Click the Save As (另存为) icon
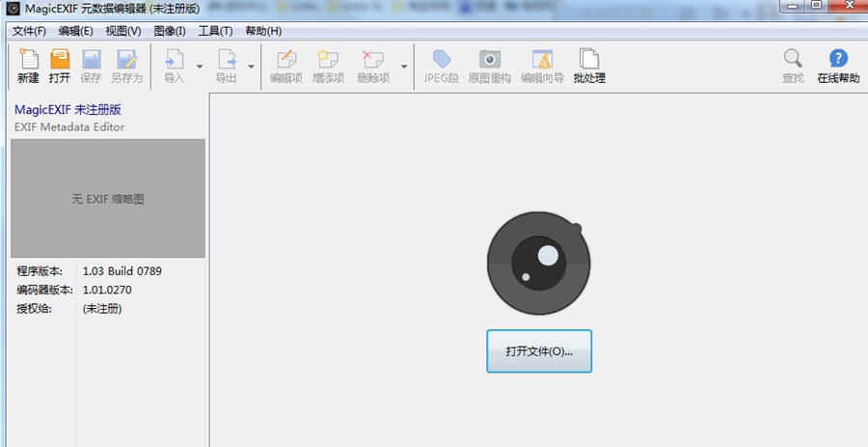868x447 pixels. [126, 59]
